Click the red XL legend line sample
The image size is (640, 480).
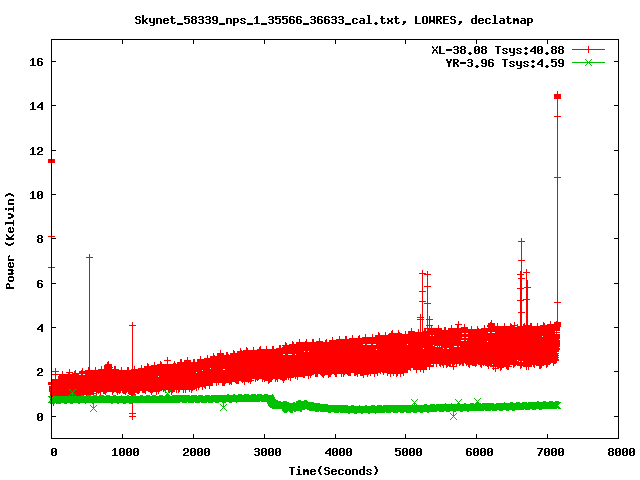589,49
